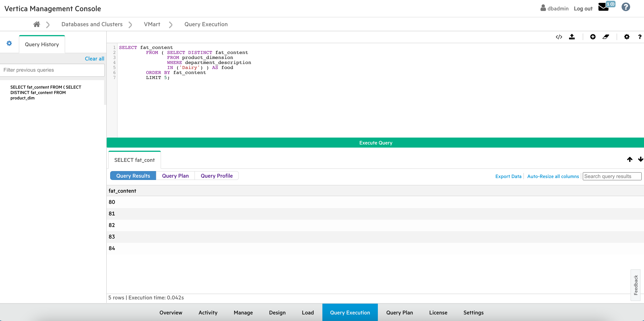Image resolution: width=644 pixels, height=321 pixels.
Task: Open the editor settings gear icon
Action: (627, 37)
